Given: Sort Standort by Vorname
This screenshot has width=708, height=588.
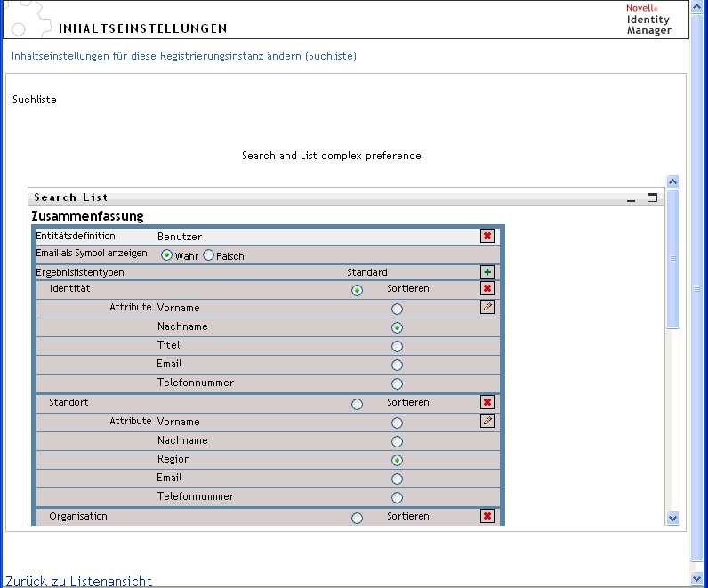Looking at the screenshot, I should [x=397, y=423].
